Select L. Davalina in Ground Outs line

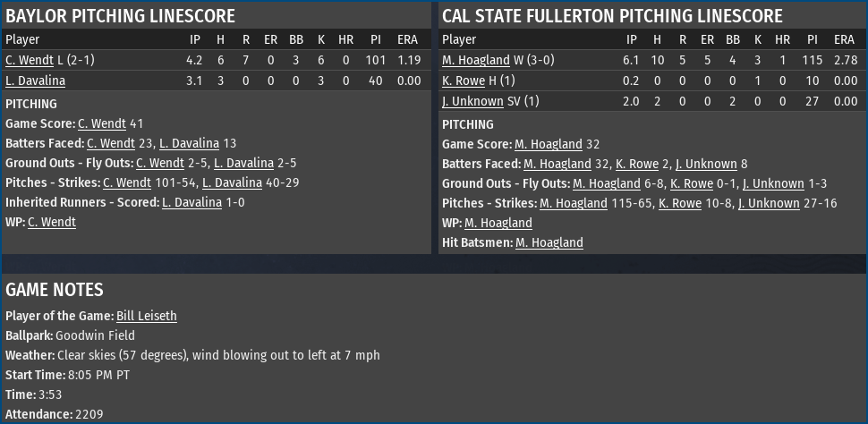244,163
